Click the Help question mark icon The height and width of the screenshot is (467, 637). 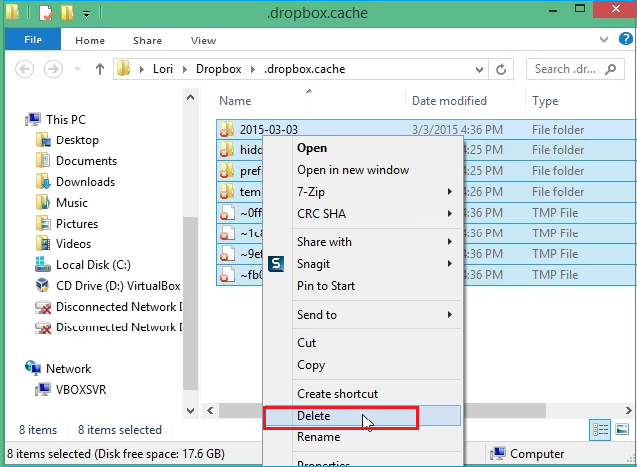(x=624, y=41)
